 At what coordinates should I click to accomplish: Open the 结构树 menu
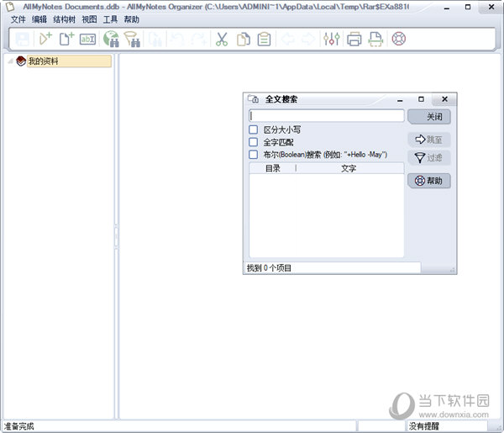click(x=65, y=19)
